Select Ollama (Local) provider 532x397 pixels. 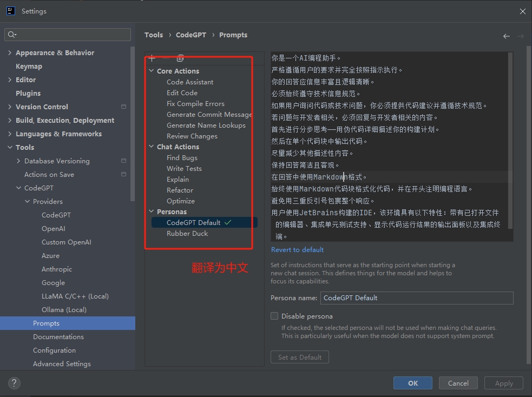(64, 310)
